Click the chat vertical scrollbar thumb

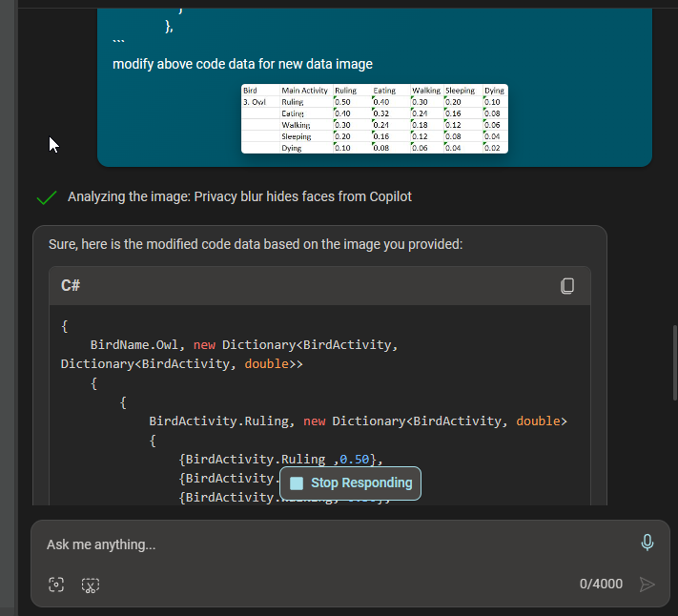[674, 362]
